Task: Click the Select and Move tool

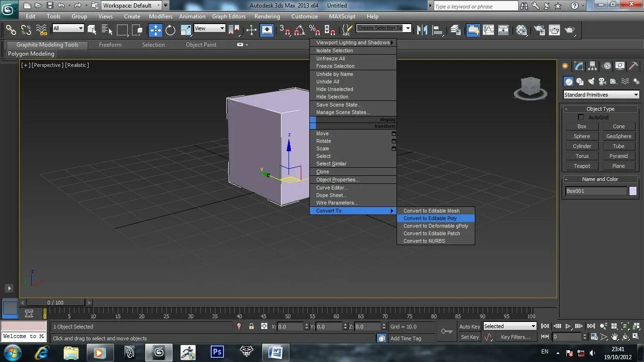Action: [x=155, y=30]
